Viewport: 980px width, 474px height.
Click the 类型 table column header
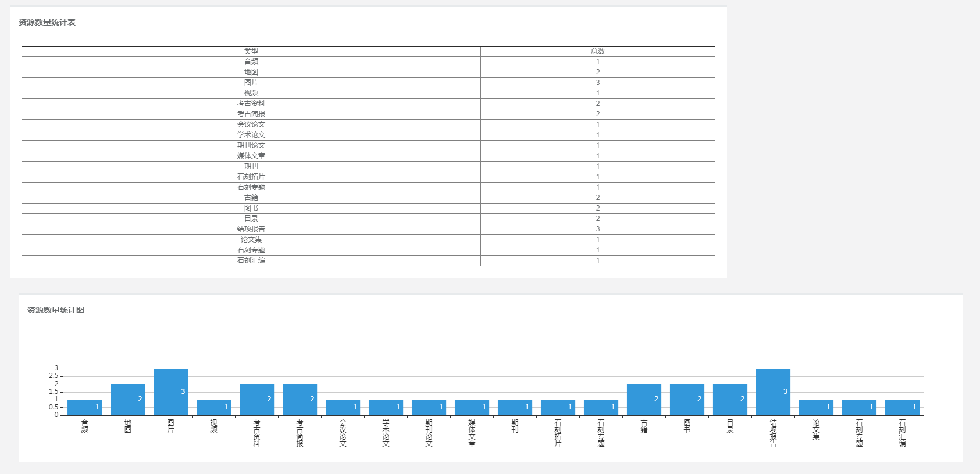pyautogui.click(x=251, y=51)
